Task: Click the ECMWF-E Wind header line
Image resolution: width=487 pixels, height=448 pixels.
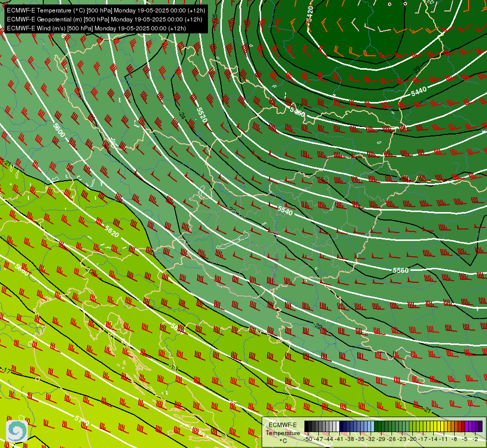Action: [97, 28]
